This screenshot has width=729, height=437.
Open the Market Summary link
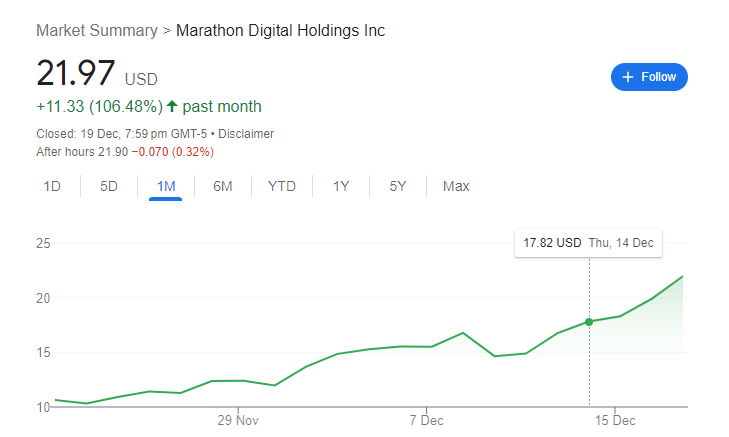click(96, 30)
